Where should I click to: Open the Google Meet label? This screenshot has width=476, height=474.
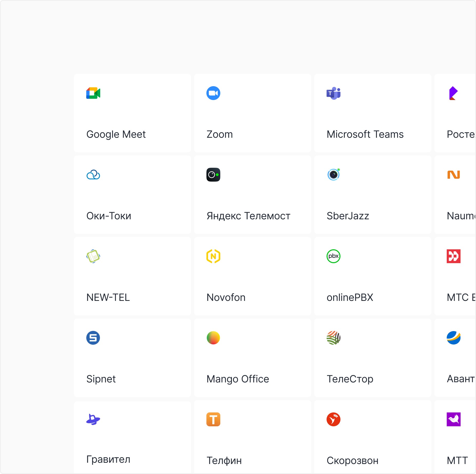pyautogui.click(x=116, y=134)
